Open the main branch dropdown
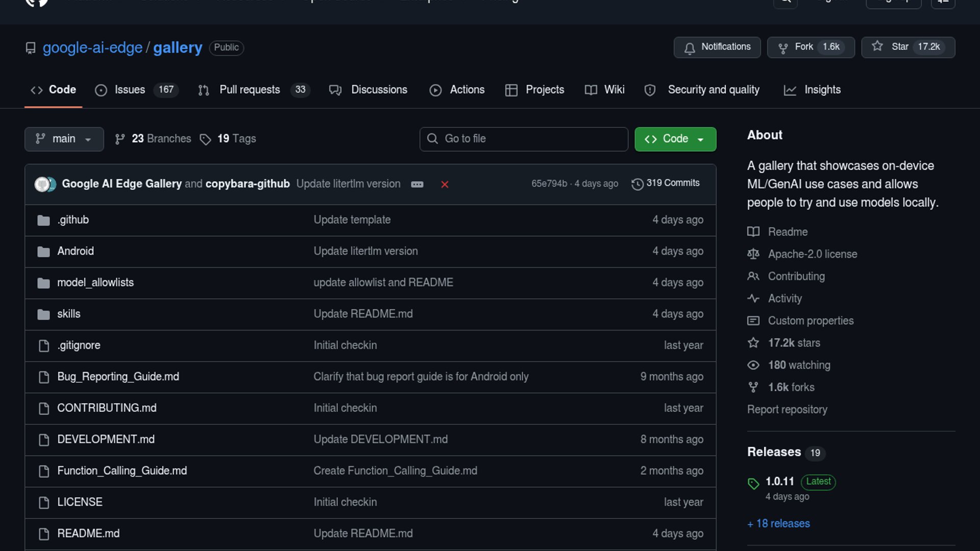Screen dimensions: 980x551 (64, 139)
